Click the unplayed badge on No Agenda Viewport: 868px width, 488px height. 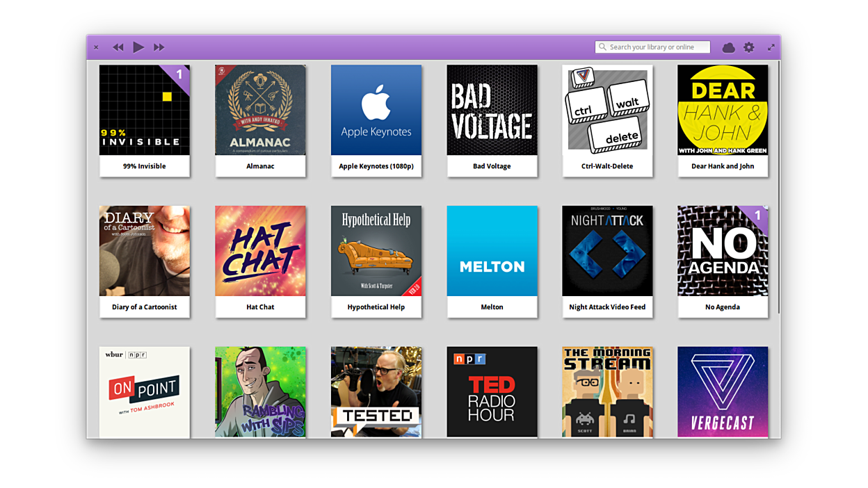pos(758,215)
